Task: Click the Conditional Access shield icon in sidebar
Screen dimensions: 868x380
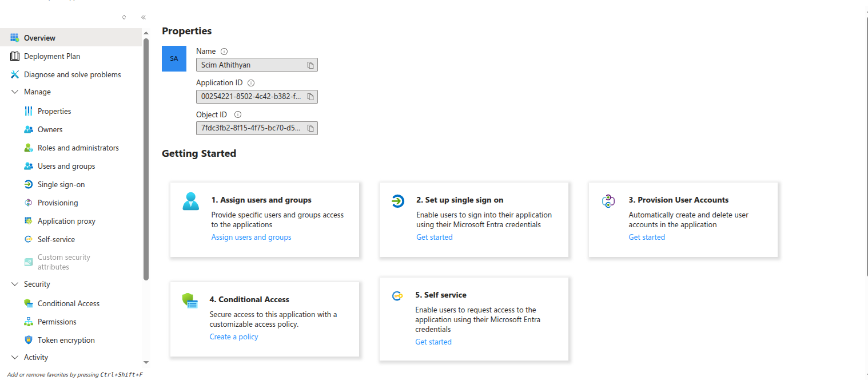Action: point(29,303)
